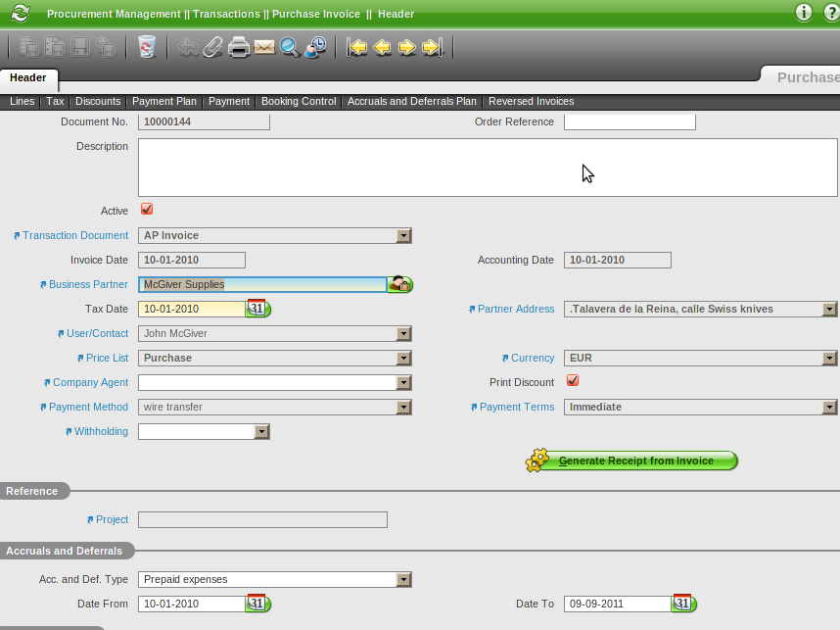The height and width of the screenshot is (630, 840).
Task: Open the Business Partner selector icon
Action: [399, 284]
